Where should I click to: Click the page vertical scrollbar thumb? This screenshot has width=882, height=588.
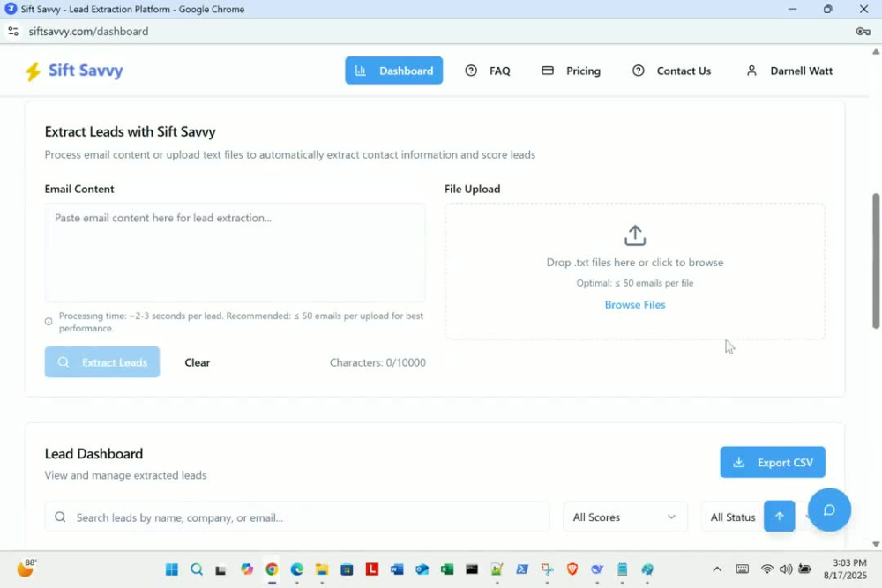(x=876, y=261)
